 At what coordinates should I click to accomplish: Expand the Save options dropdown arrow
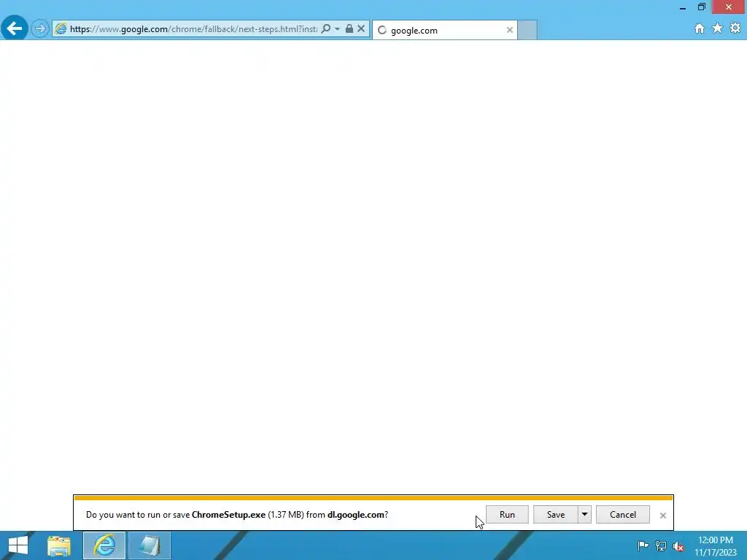pyautogui.click(x=584, y=514)
